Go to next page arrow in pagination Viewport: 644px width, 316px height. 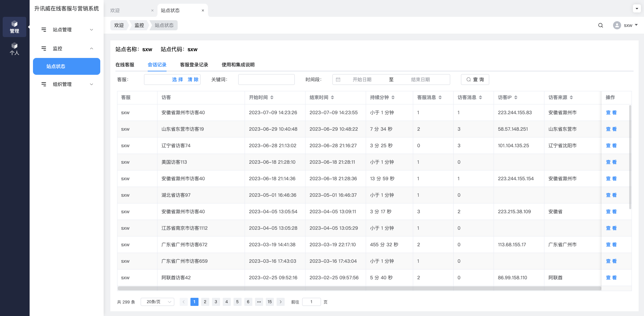pos(281,302)
